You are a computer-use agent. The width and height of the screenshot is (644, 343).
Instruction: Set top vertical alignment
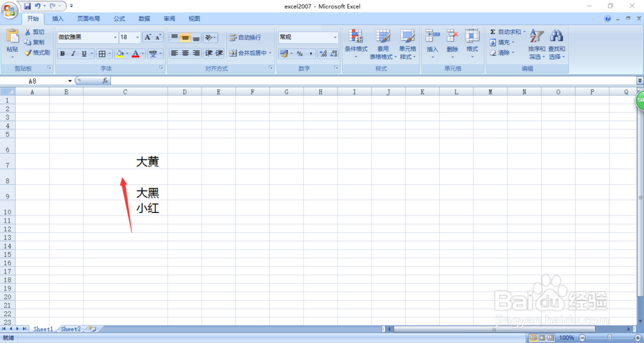(x=174, y=38)
